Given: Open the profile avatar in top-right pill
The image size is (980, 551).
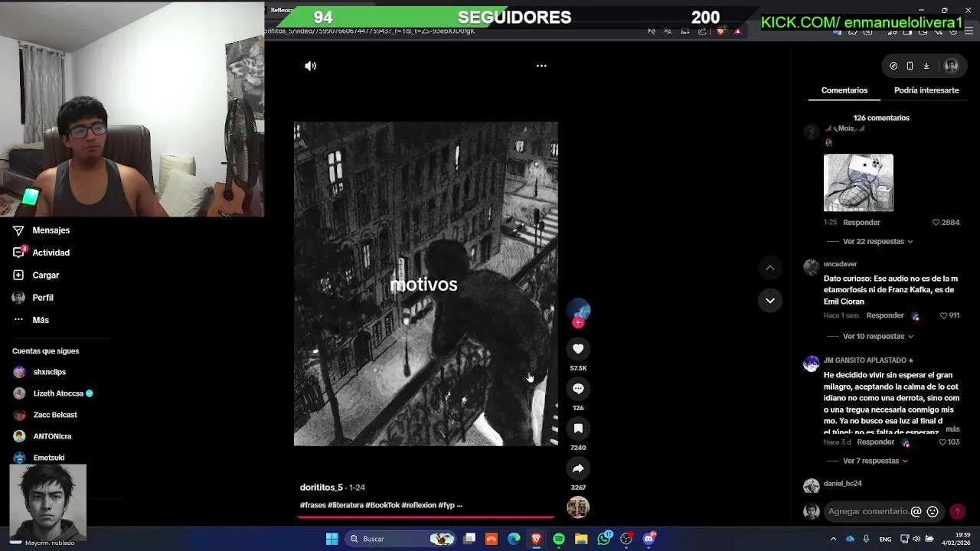Looking at the screenshot, I should pos(951,66).
